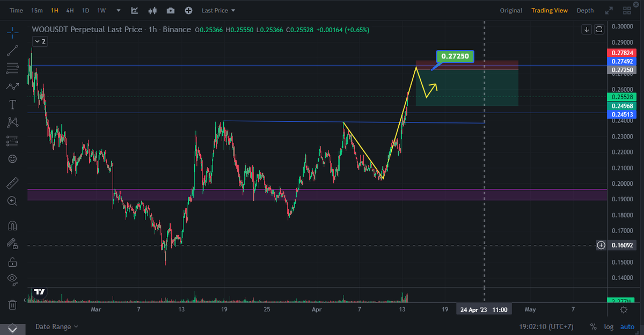Toggle auto scale mode

(627, 326)
